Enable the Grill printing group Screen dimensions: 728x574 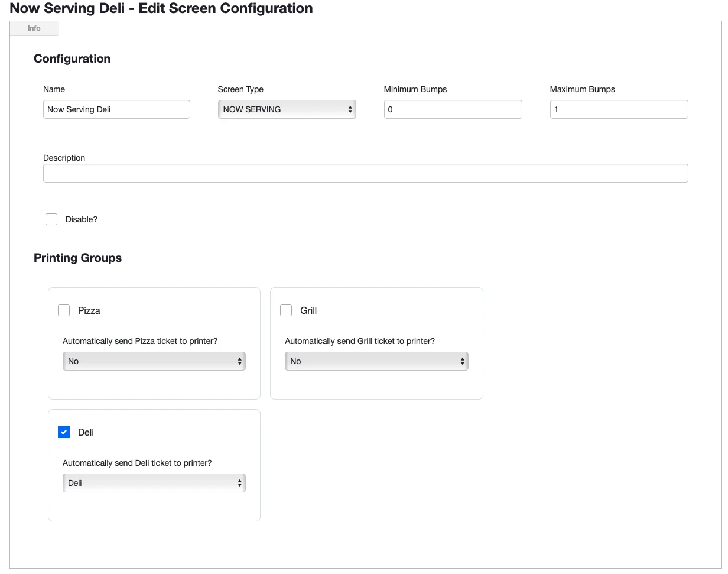pos(286,310)
